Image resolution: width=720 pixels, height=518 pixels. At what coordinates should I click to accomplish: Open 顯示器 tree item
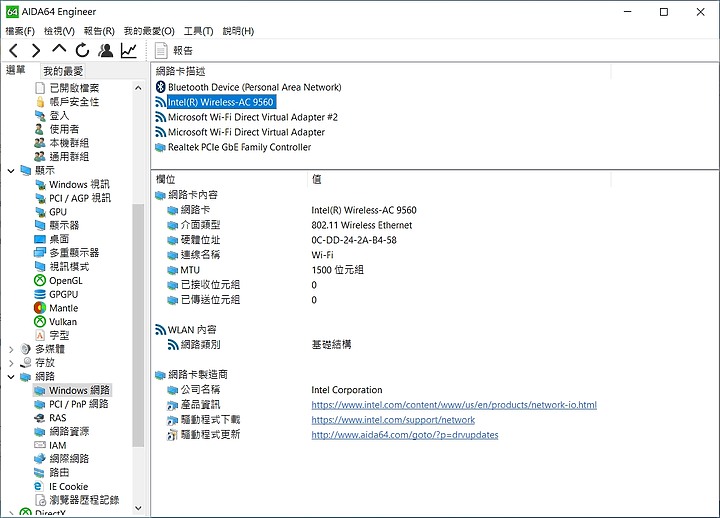(57, 225)
